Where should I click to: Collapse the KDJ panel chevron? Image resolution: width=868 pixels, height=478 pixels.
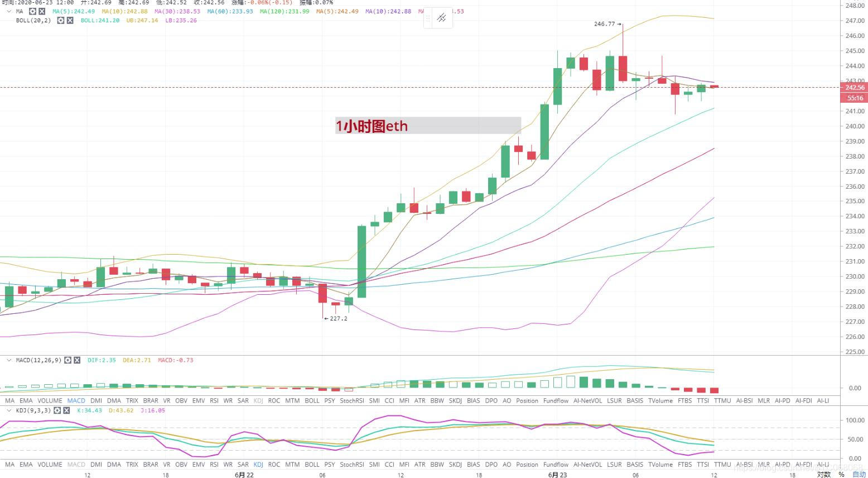point(8,410)
